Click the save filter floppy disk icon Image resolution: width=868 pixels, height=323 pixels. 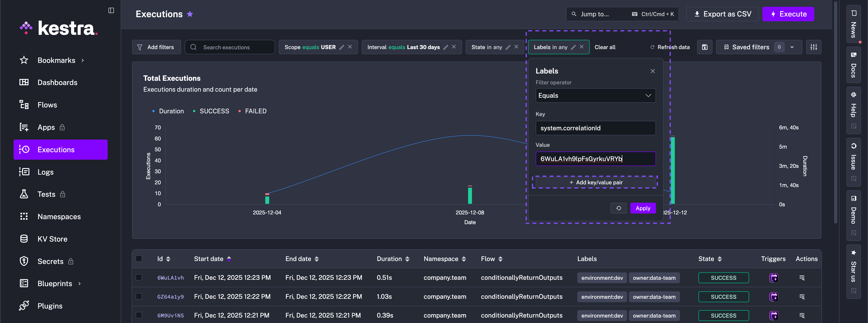705,47
